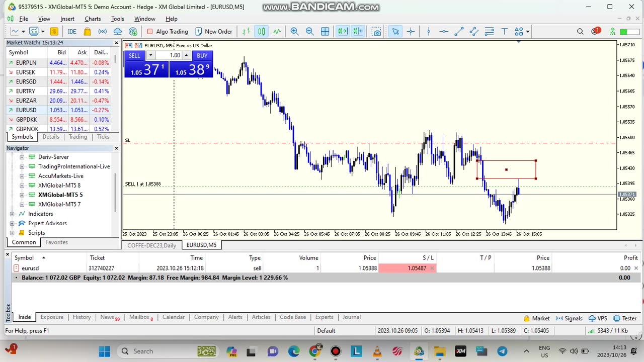
Task: Switch to the Ticks tab in Market Watch
Action: point(103,137)
